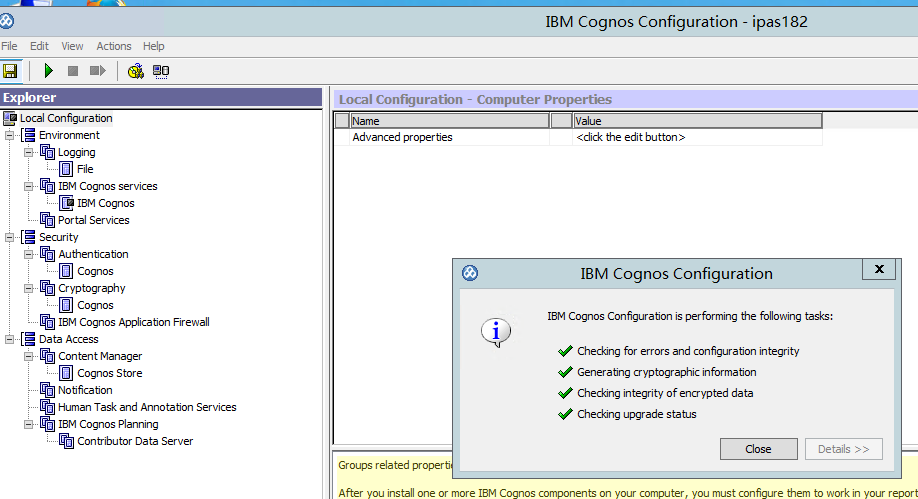Open the Edit menu
This screenshot has width=918, height=499.
[39, 46]
